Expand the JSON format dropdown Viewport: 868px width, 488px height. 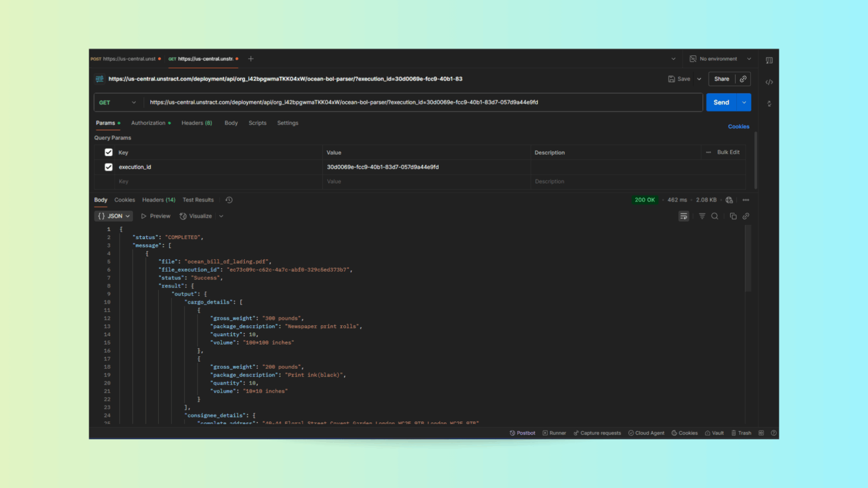[114, 216]
